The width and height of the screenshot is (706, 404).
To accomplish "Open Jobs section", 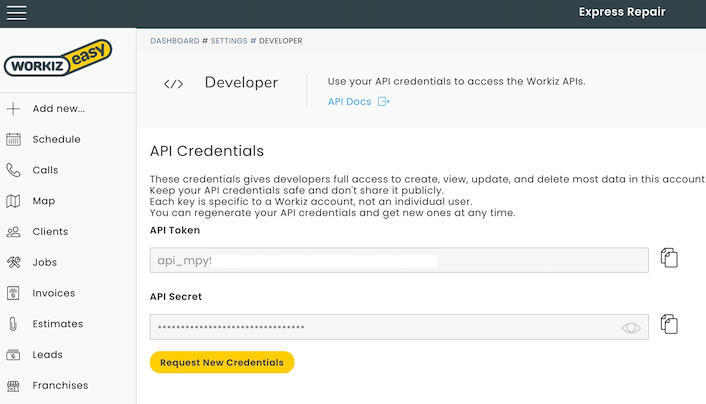I will pyautogui.click(x=45, y=262).
